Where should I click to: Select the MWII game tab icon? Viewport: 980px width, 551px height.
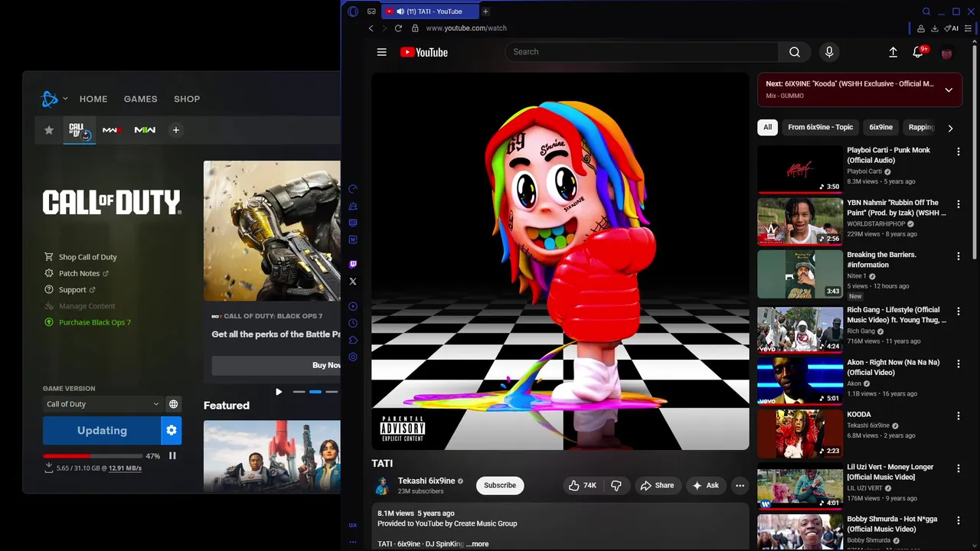[145, 130]
